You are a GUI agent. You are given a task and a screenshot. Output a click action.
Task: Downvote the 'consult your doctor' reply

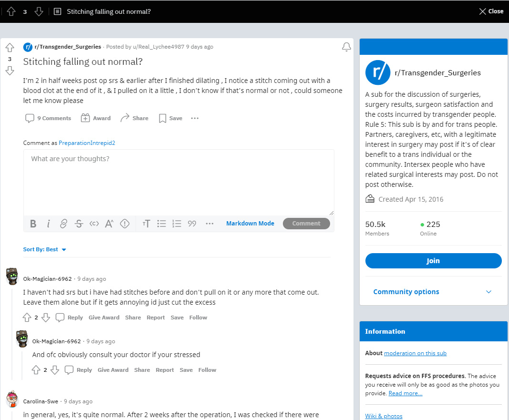55,370
